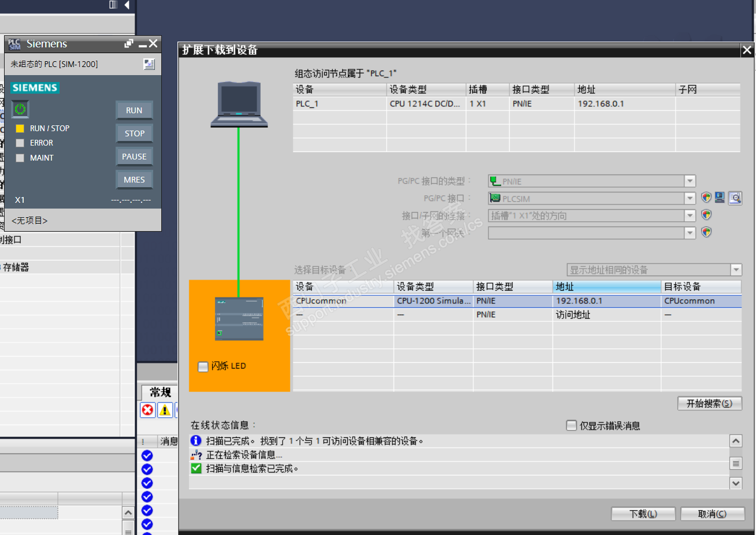Click the PAUSE button in PLCSIM
756x535 pixels.
click(x=134, y=157)
